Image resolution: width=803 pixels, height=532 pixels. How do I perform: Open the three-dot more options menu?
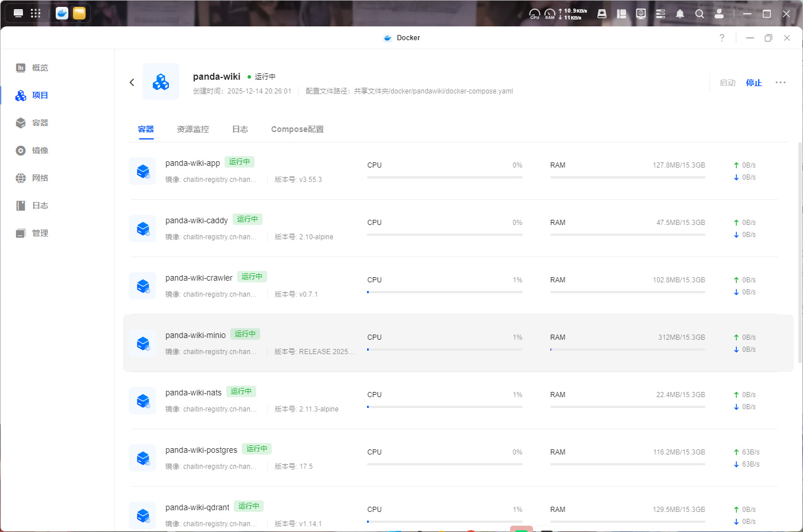coord(781,82)
